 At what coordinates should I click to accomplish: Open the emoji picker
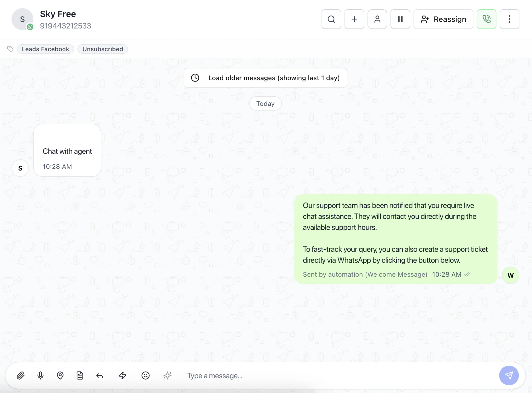pyautogui.click(x=146, y=375)
